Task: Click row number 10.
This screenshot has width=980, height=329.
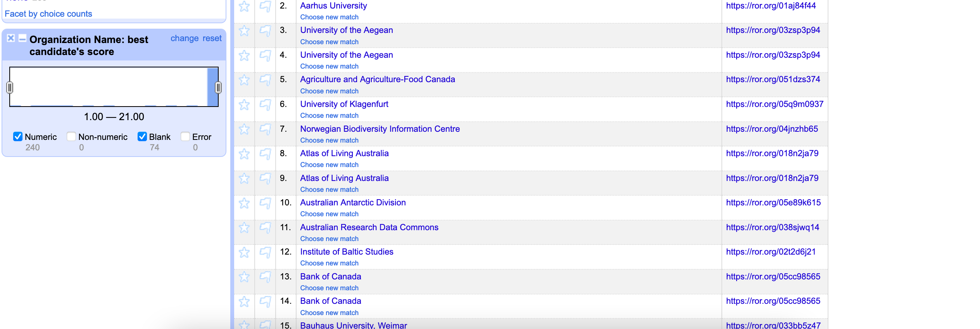Action: [286, 203]
